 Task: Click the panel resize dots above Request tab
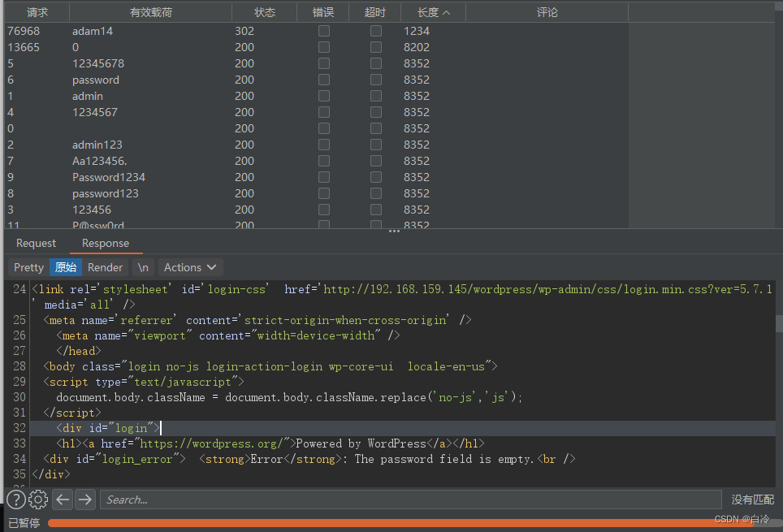(x=394, y=231)
